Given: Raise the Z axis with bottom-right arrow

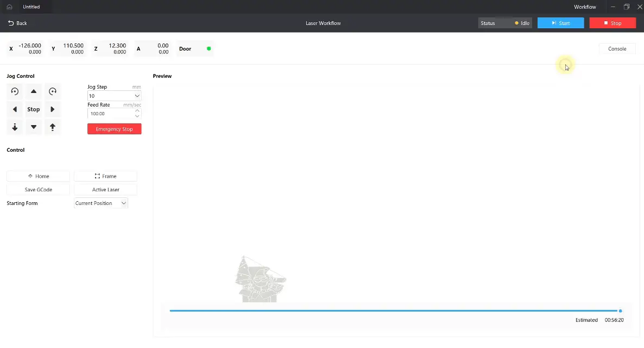Looking at the screenshot, I should [53, 127].
